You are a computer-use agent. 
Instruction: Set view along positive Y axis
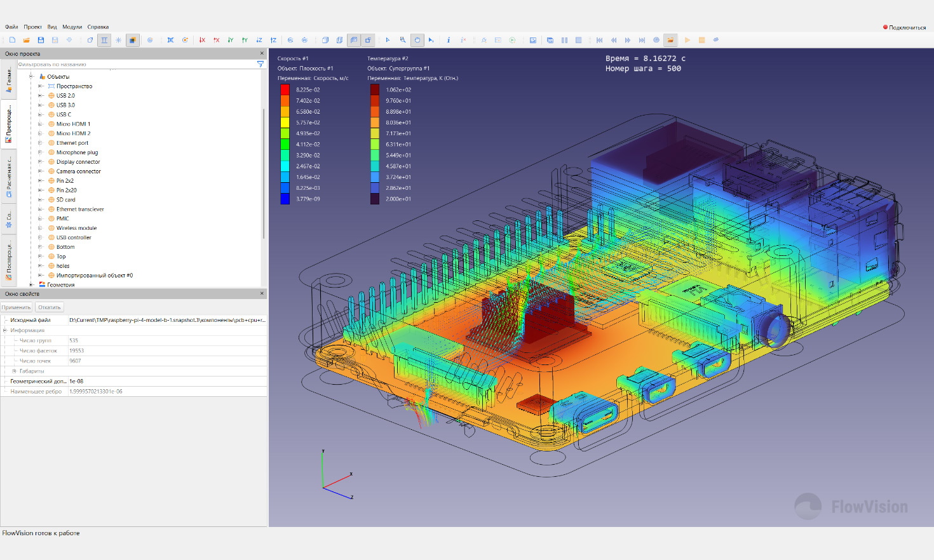[x=245, y=40]
